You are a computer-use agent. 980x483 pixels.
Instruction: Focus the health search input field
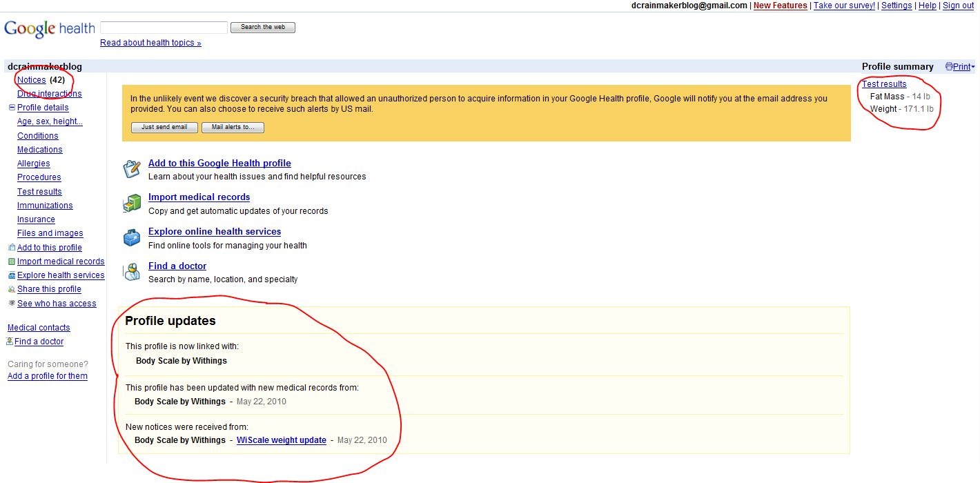(x=164, y=28)
